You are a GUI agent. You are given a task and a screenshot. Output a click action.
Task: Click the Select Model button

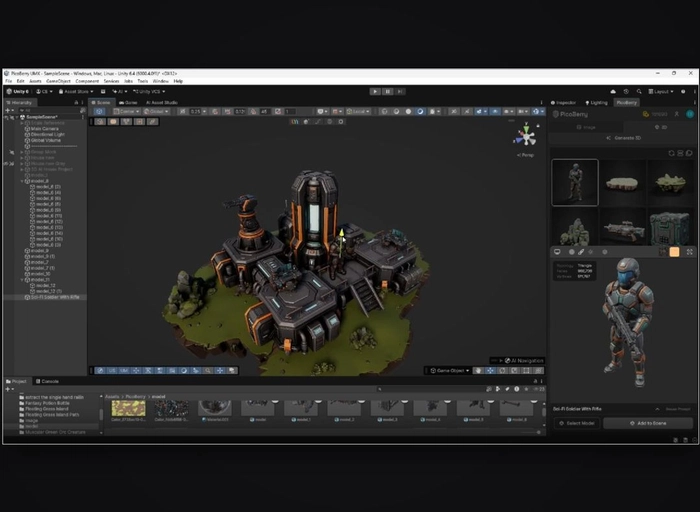[577, 423]
